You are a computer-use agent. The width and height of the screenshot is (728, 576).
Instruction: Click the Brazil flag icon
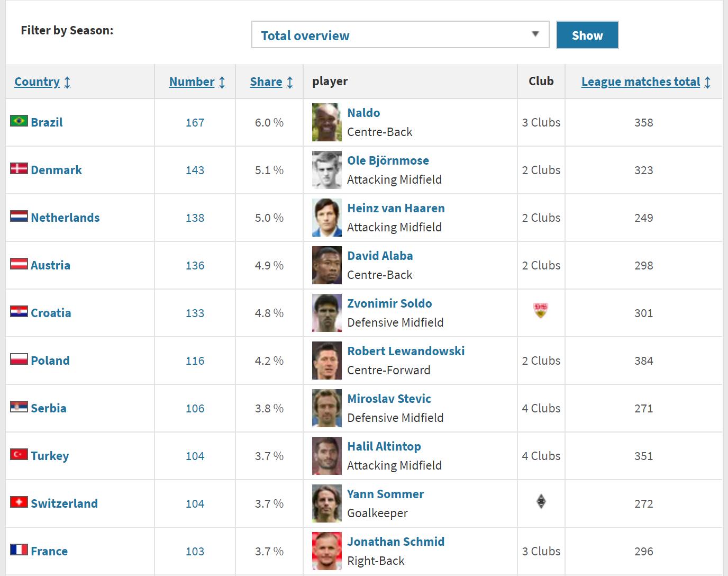point(19,121)
